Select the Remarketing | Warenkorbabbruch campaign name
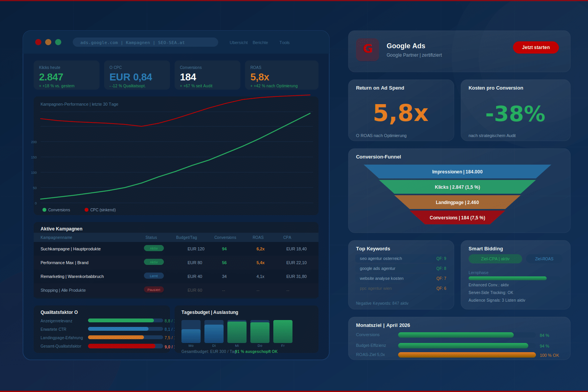Image resolution: width=588 pixels, height=392 pixels. 72,276
